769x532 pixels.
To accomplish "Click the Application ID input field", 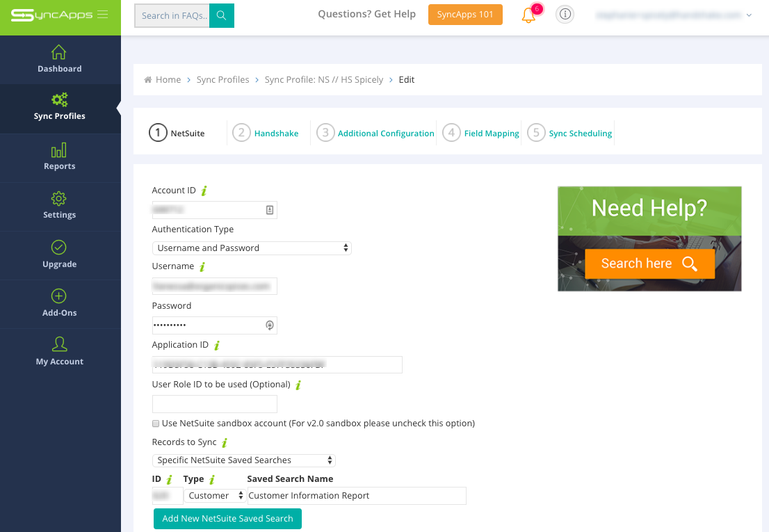I will [277, 364].
